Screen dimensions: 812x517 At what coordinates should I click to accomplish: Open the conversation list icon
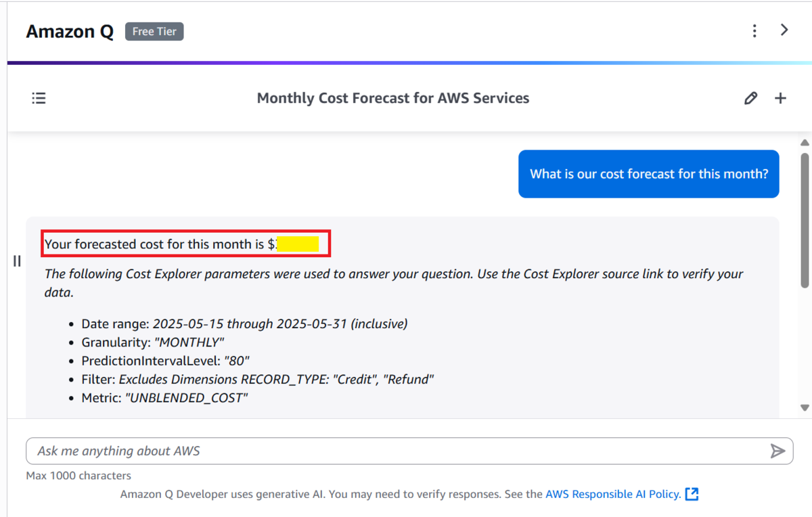click(x=39, y=98)
